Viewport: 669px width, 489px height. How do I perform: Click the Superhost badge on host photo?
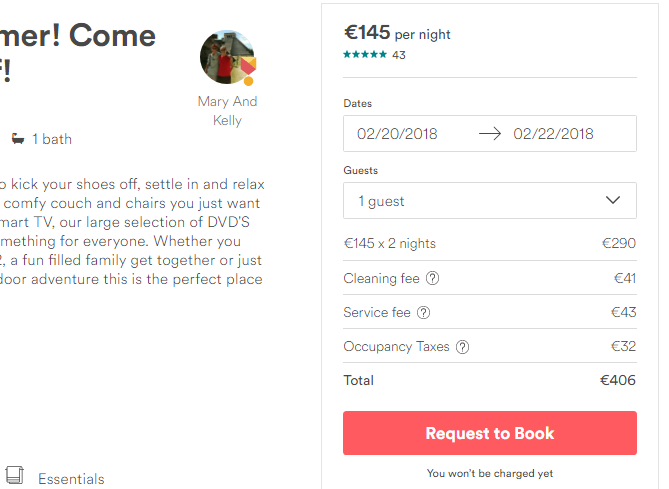[247, 69]
